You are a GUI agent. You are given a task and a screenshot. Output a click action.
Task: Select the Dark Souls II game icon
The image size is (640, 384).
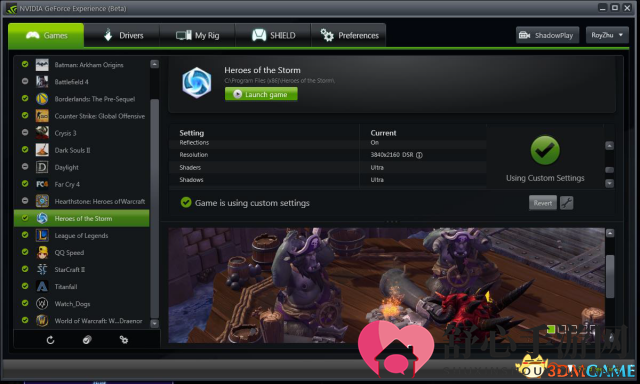42,150
